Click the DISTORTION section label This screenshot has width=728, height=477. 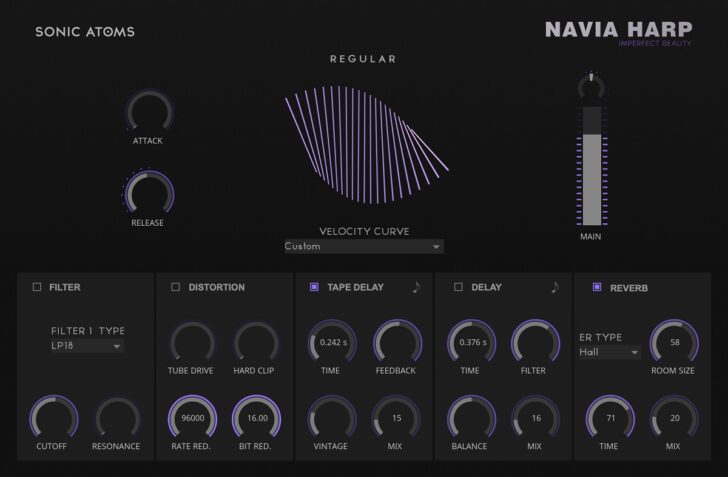(x=216, y=288)
